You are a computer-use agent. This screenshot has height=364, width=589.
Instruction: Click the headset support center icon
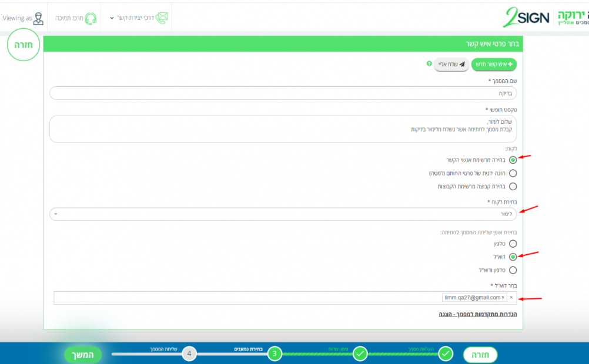click(x=91, y=18)
